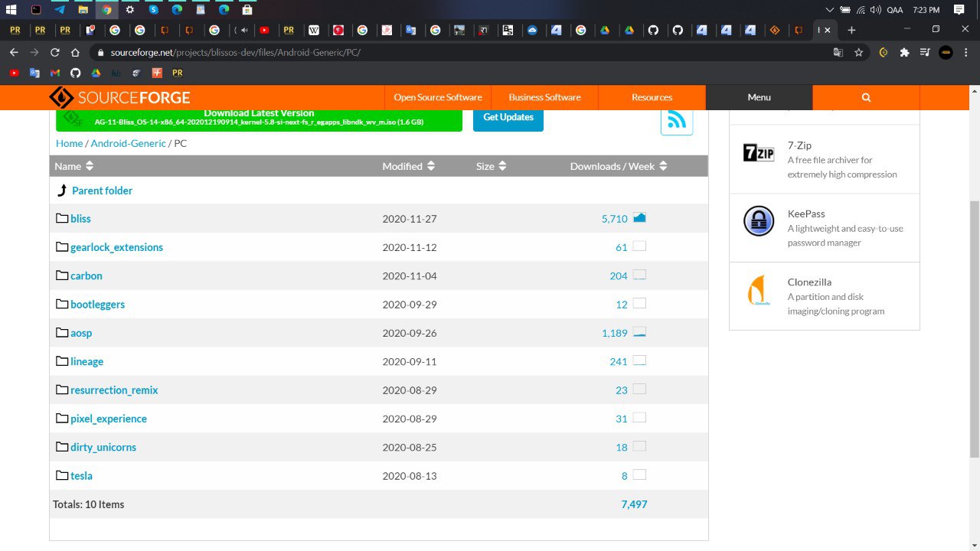Click the KeePass title link

pos(806,214)
